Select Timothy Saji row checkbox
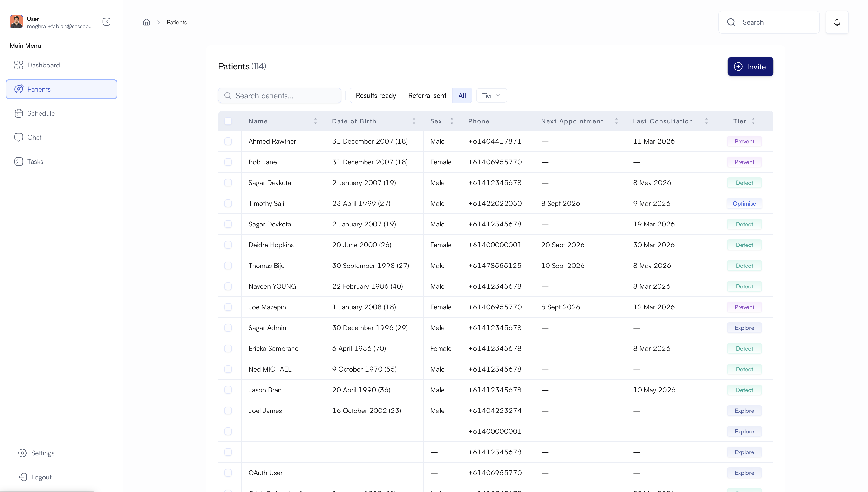 (228, 203)
